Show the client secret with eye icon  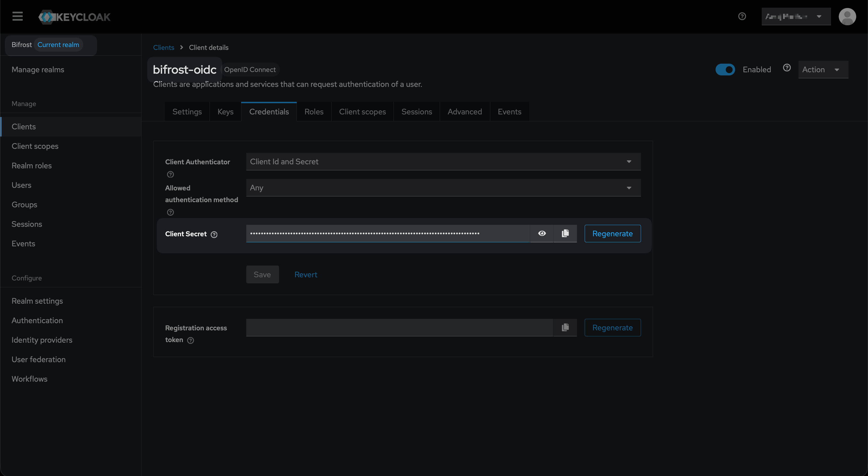point(542,233)
